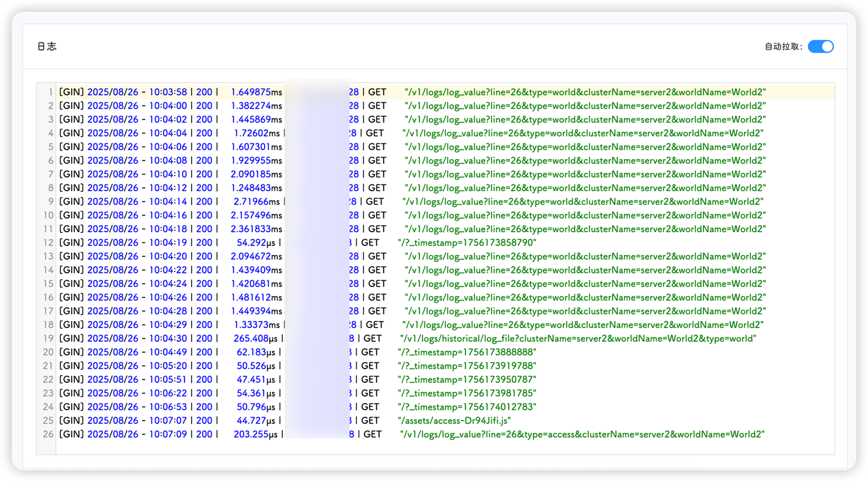Click the 200 status code on the 10:06:22 line

[204, 393]
